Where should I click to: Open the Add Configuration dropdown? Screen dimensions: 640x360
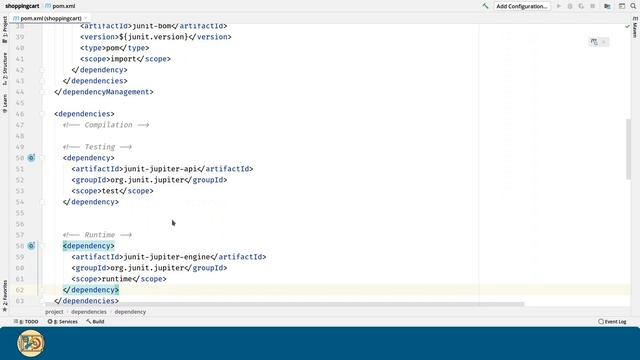(x=522, y=6)
